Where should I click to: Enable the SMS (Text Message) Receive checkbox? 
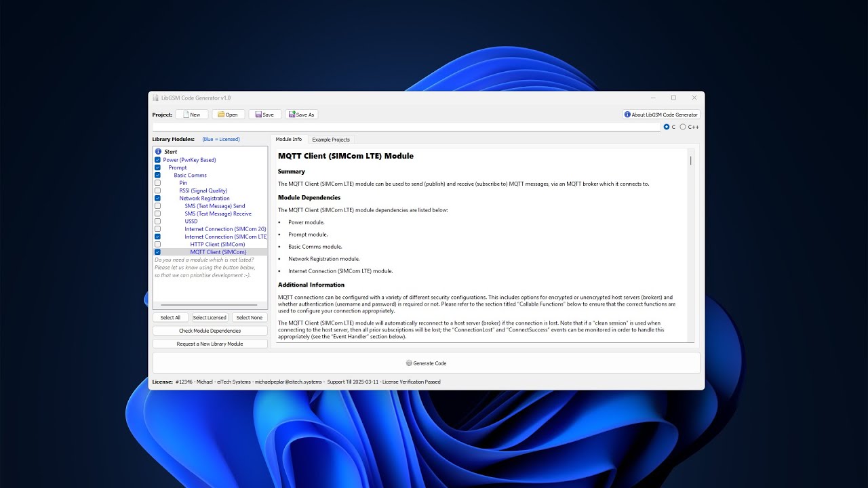click(x=158, y=213)
